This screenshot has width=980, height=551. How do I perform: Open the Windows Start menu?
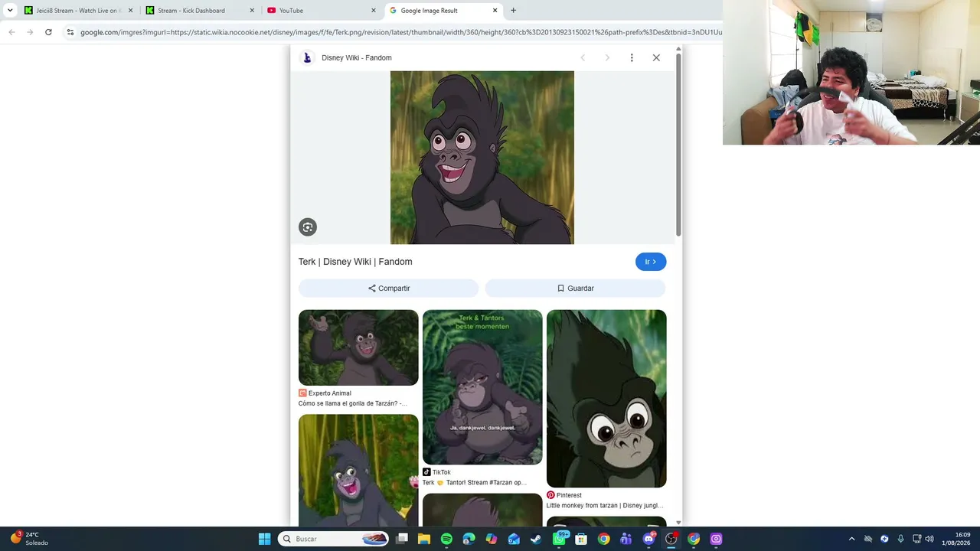264,539
